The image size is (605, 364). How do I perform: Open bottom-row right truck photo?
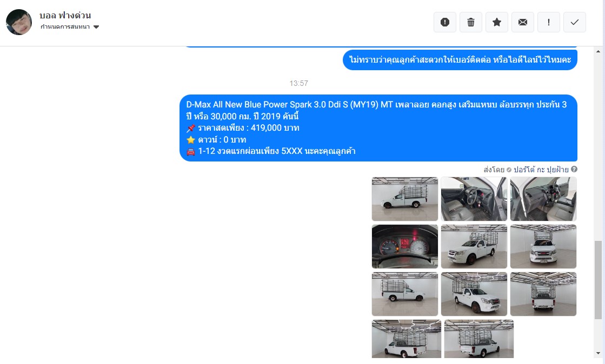479,339
